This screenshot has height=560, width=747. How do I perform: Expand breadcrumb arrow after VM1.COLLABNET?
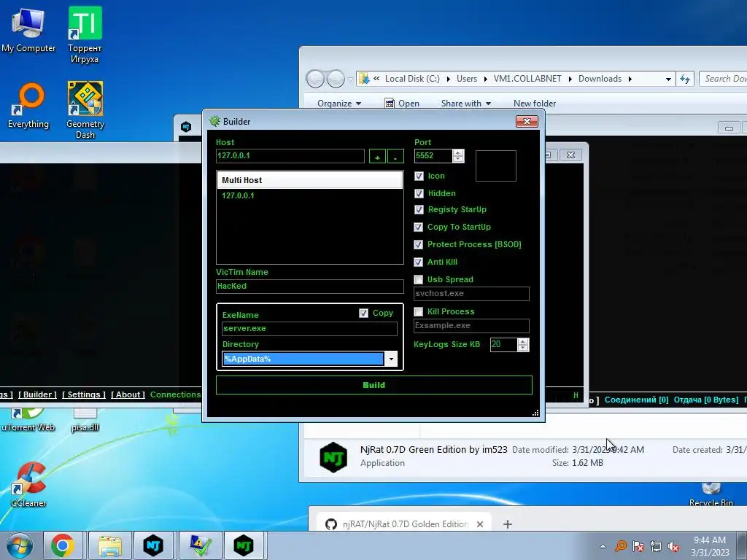click(x=570, y=79)
